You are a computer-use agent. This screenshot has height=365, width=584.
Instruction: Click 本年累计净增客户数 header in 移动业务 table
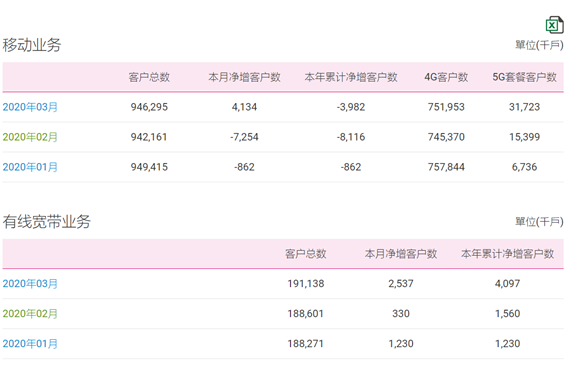351,77
